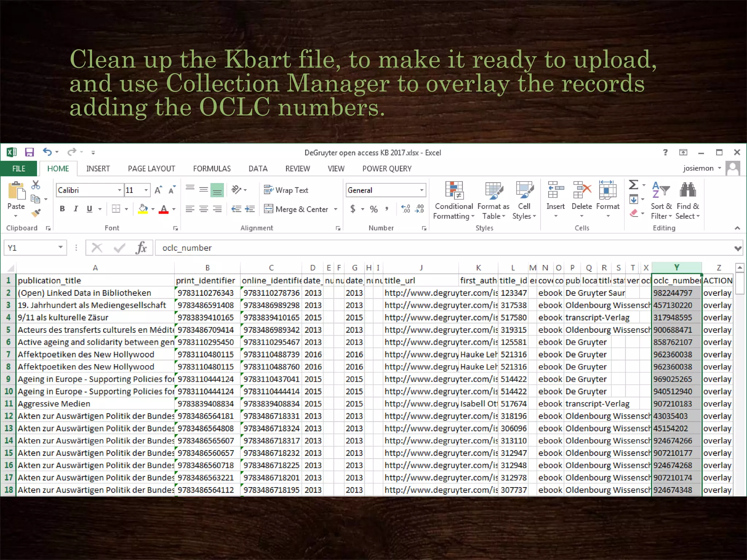Click the Orientation text angle icon
Image resolution: width=747 pixels, height=560 pixels.
point(237,190)
